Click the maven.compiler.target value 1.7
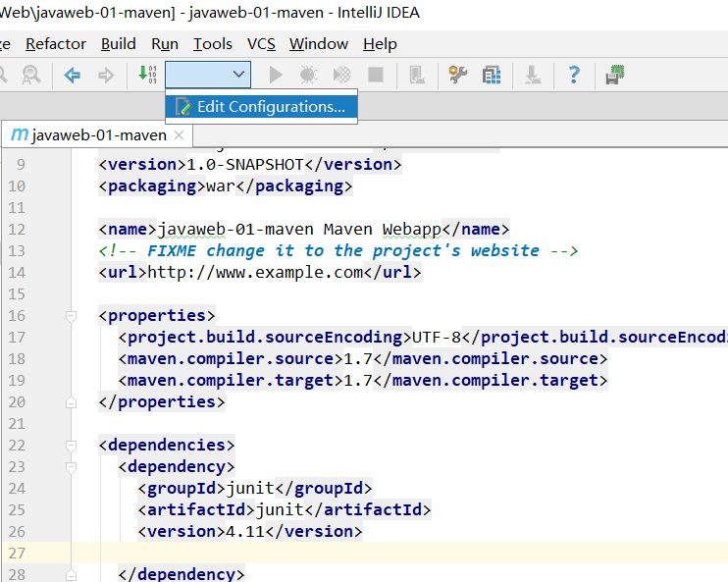728x582 pixels. point(358,381)
